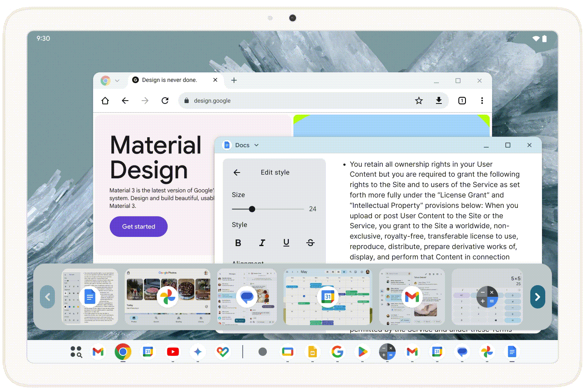Viewport: 586px width, 392px height.
Task: Click the design.google address bar
Action: tap(314, 101)
